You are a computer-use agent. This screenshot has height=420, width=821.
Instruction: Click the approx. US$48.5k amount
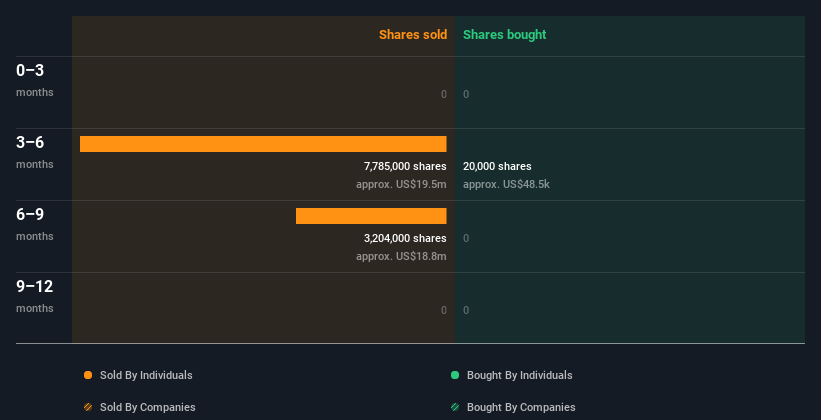(x=506, y=184)
